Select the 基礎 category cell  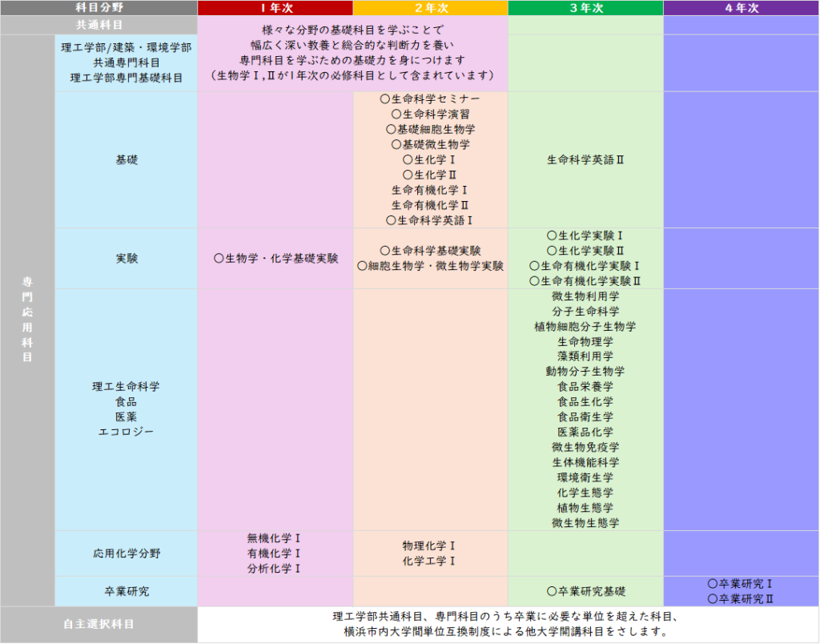127,159
